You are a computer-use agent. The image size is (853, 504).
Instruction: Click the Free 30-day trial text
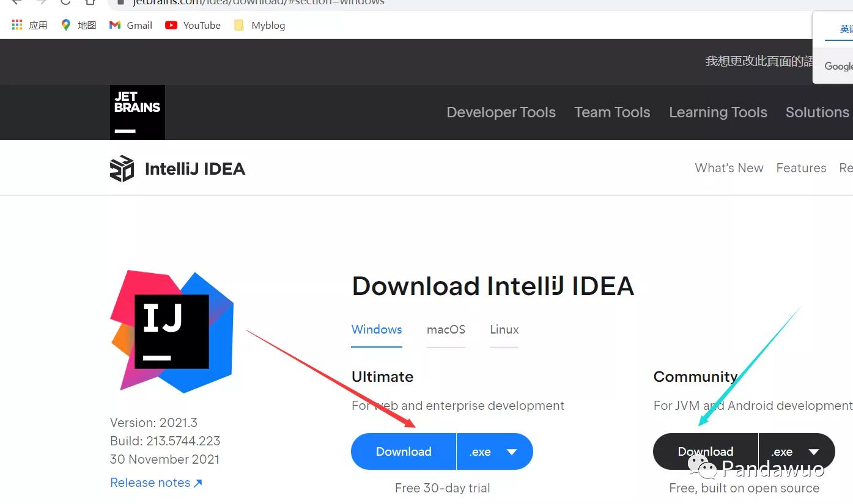pyautogui.click(x=443, y=488)
